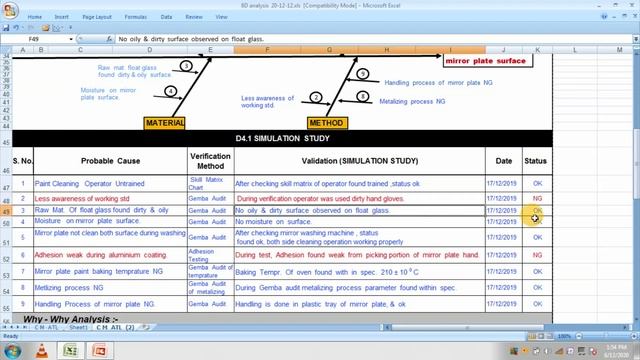Open the Page Layout ribbon tab

(x=97, y=17)
